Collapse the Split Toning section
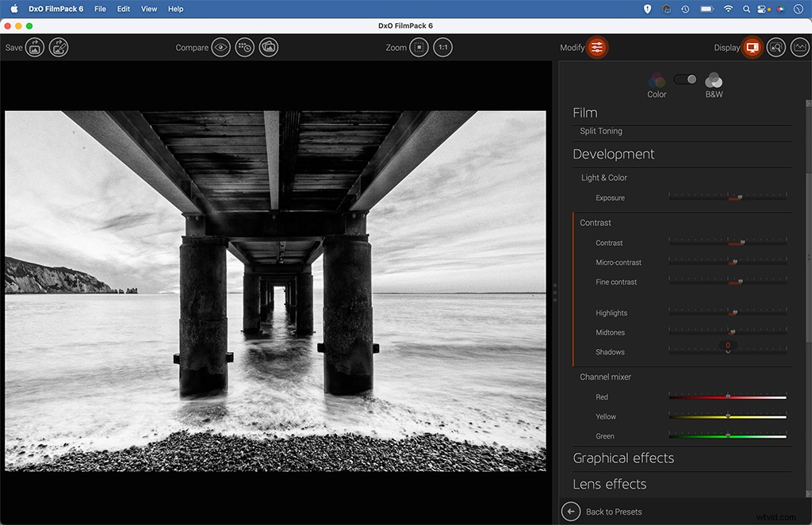Image resolution: width=812 pixels, height=525 pixels. point(599,131)
